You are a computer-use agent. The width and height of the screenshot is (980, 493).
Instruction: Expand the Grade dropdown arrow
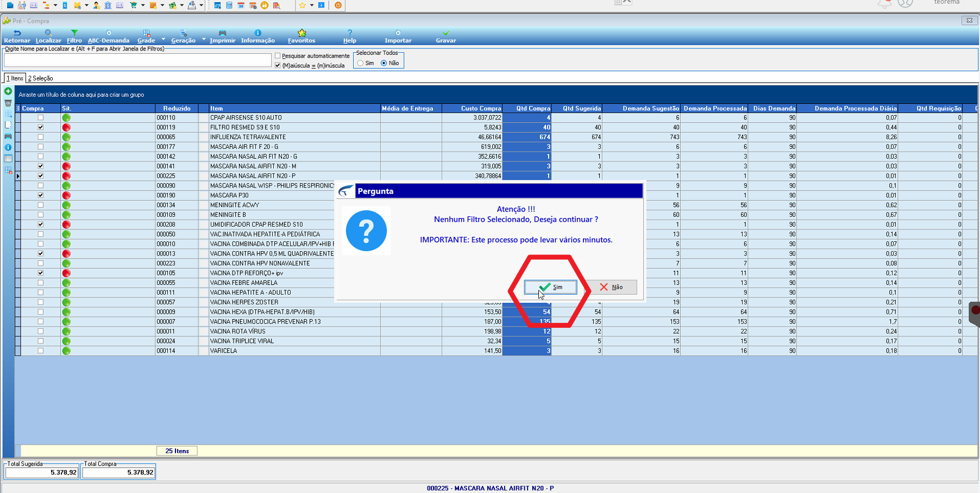click(163, 39)
